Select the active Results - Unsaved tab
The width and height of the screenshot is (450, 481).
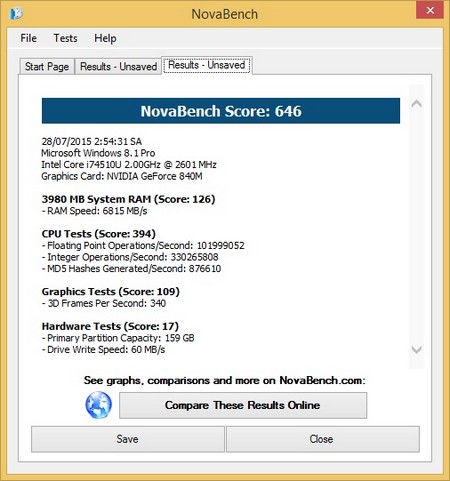(207, 65)
